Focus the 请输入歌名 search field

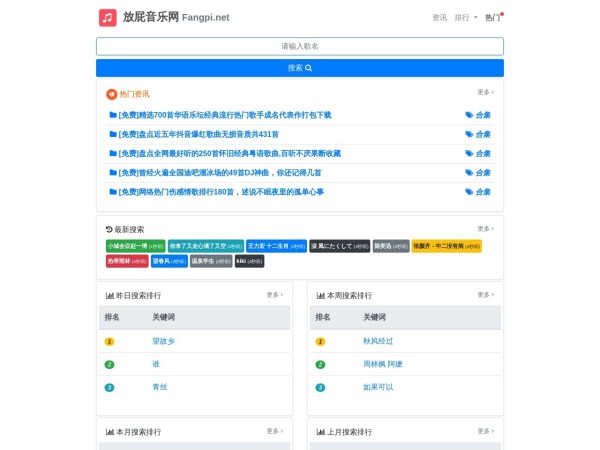300,46
